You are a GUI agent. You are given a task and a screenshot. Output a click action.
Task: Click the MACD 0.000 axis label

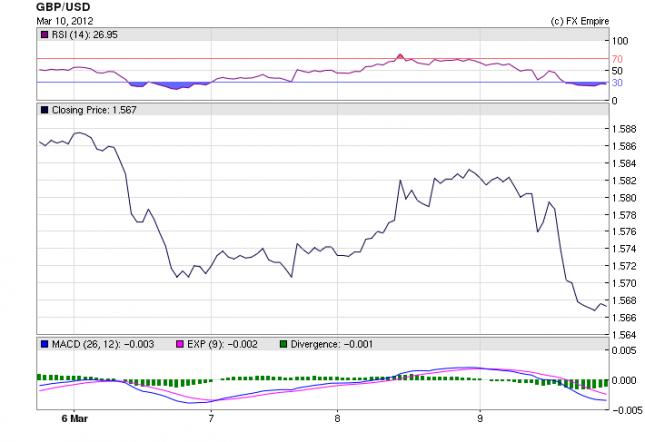coord(624,380)
